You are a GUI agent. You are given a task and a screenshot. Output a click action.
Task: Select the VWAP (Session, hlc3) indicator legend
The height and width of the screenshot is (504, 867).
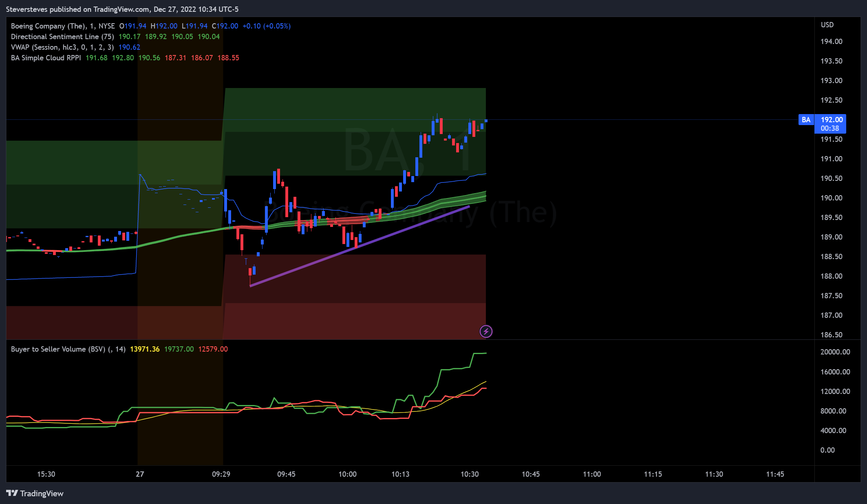coord(62,47)
